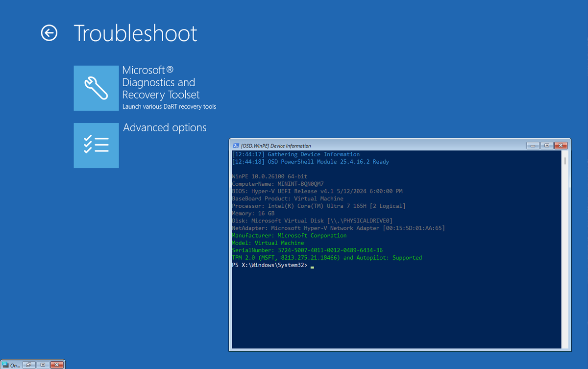Maximize the Device Information window

[x=547, y=146]
